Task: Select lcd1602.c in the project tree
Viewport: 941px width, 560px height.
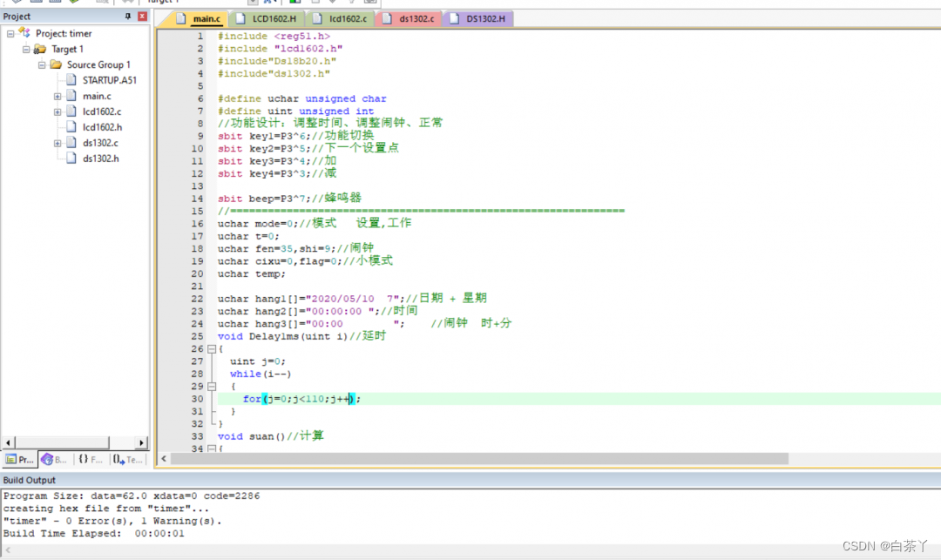Action: [x=101, y=111]
